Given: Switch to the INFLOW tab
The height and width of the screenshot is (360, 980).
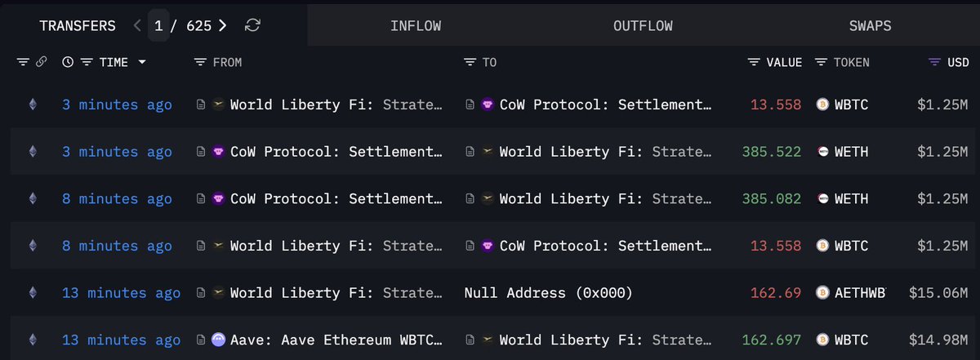Looking at the screenshot, I should pos(416,25).
